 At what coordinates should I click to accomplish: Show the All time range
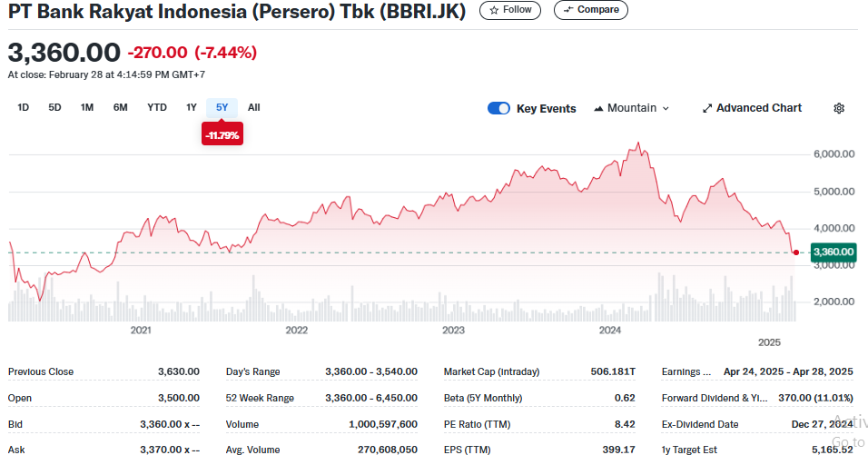pyautogui.click(x=253, y=107)
